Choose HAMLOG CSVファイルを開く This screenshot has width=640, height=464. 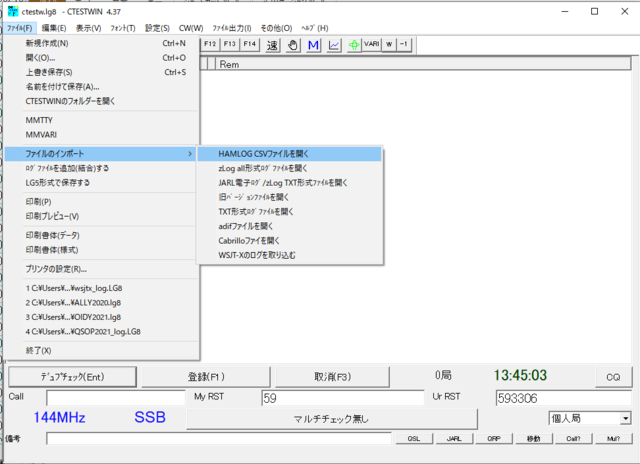[289, 154]
